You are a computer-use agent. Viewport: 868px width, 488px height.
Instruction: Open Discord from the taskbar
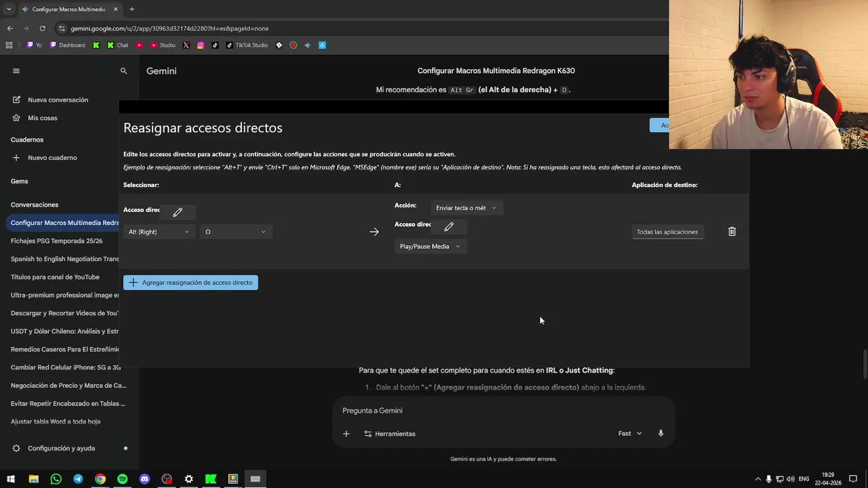[144, 479]
